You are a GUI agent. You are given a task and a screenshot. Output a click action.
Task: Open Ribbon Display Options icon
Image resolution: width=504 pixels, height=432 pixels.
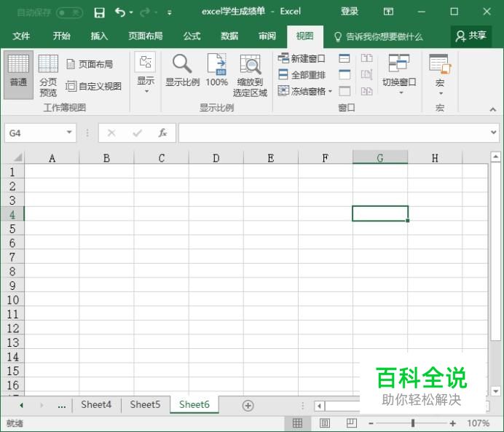[x=388, y=12]
